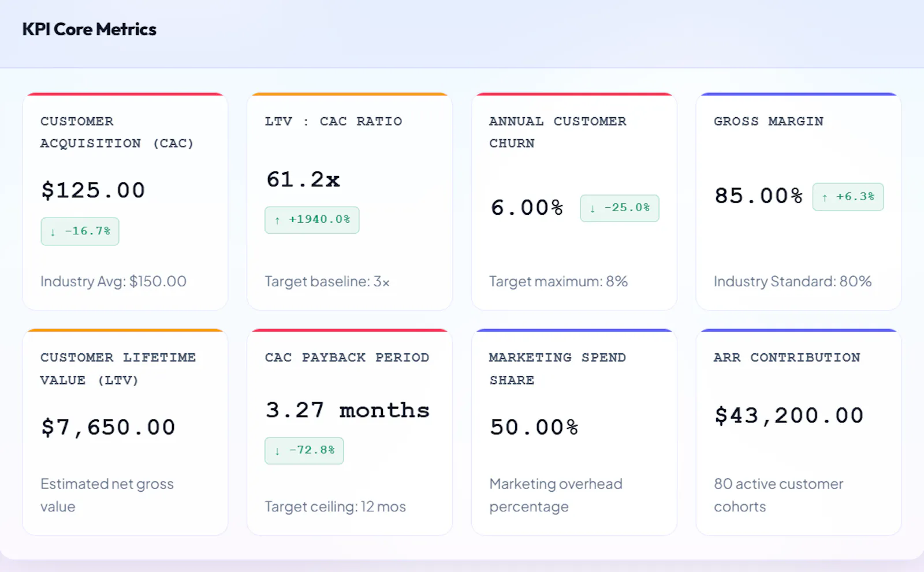
Task: Click the Estimated net gross value note
Action: (107, 495)
